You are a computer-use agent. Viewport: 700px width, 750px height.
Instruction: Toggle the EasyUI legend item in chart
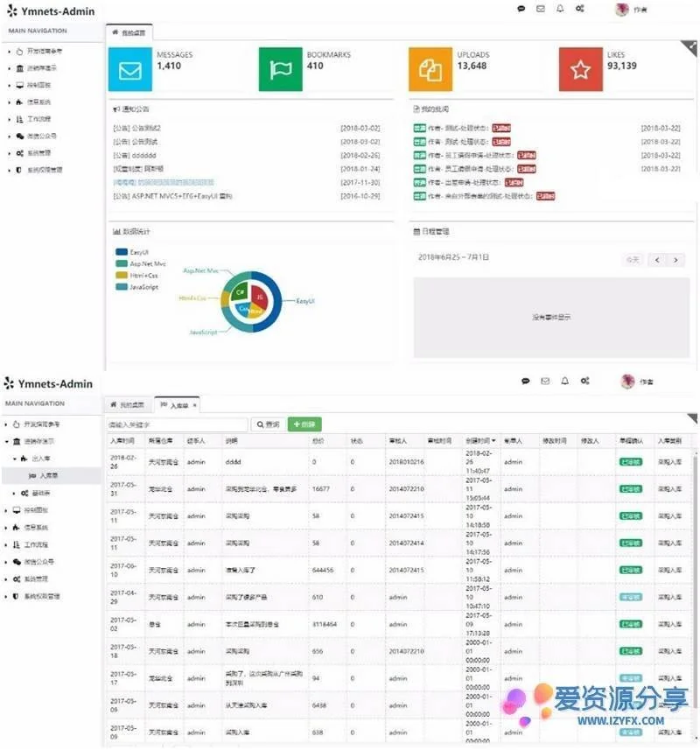tap(123, 252)
